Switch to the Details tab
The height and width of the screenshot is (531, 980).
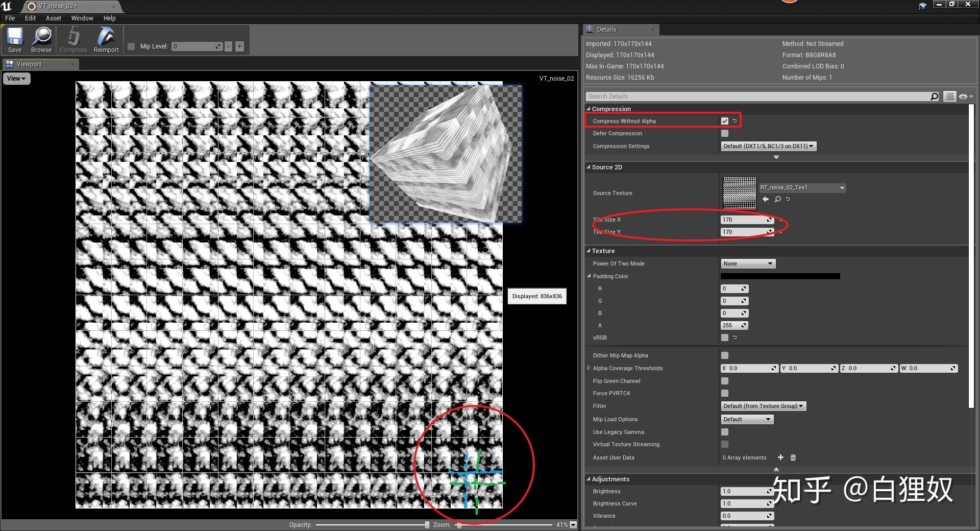pyautogui.click(x=607, y=29)
